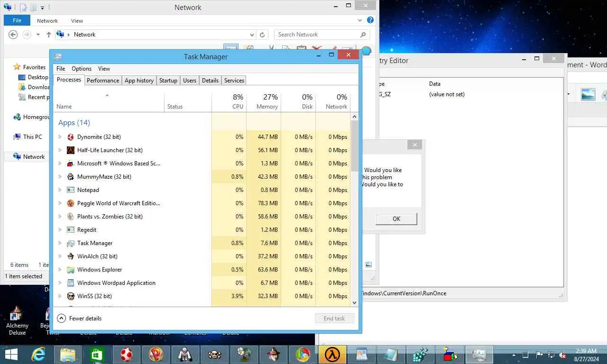The image size is (607, 364).
Task: Open the Users tab in Task Manager
Action: tap(190, 81)
